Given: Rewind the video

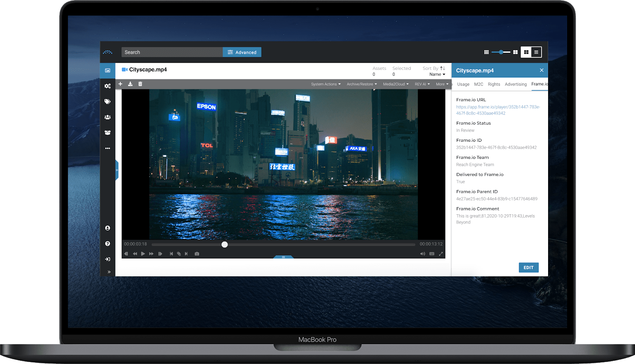Looking at the screenshot, I should 135,254.
